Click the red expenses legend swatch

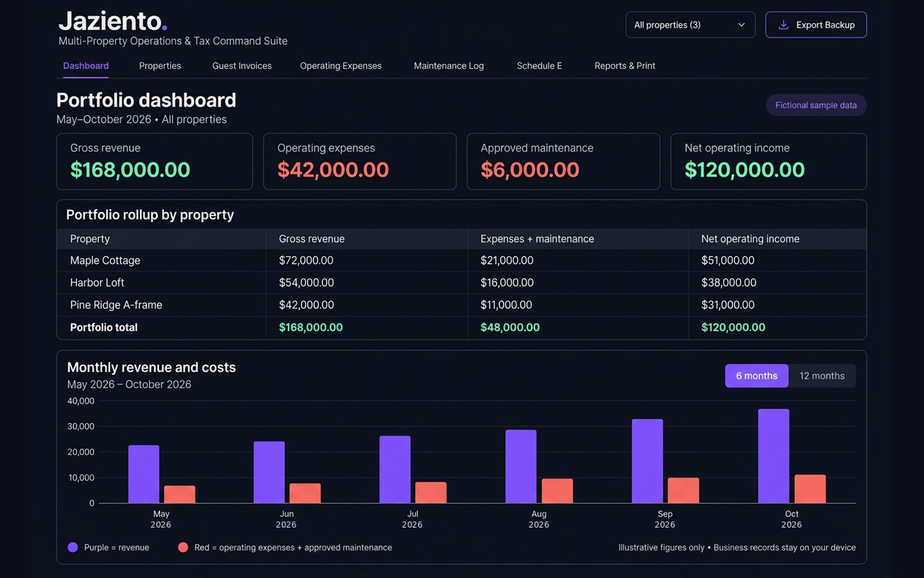(x=183, y=547)
